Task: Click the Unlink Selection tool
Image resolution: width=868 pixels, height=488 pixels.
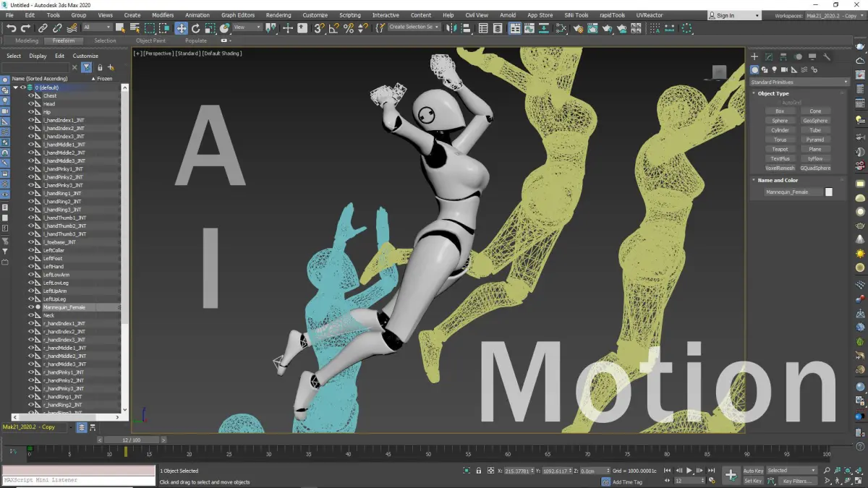Action: click(x=57, y=27)
